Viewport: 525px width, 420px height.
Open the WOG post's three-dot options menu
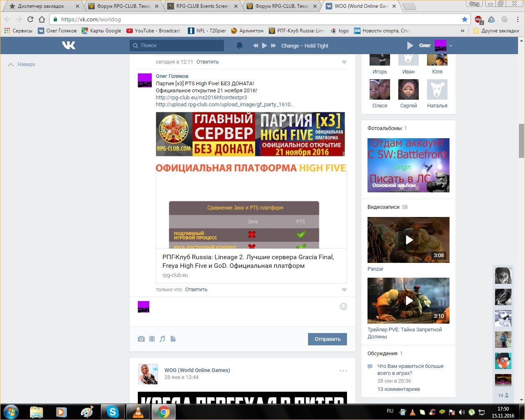[343, 371]
